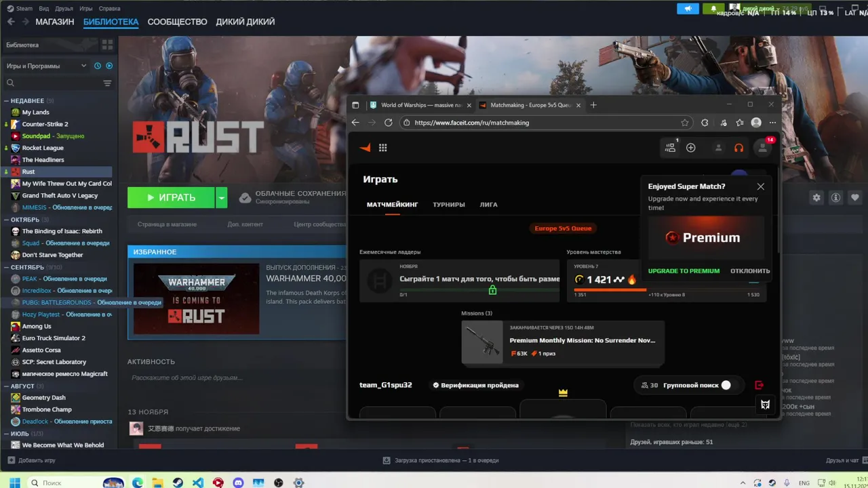Click the Уровень мастерства Elo progress bar
Viewport: 868px width, 488px height.
(666, 289)
